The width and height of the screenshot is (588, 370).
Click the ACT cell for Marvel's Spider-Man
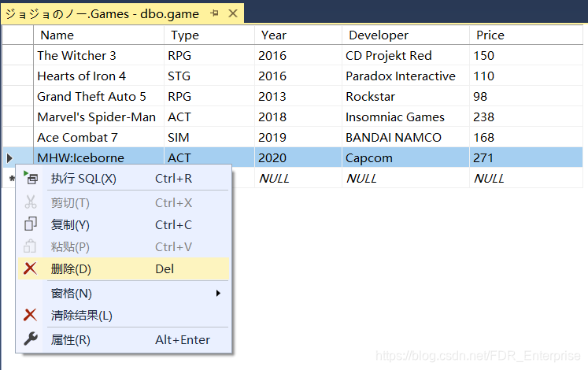click(x=209, y=117)
